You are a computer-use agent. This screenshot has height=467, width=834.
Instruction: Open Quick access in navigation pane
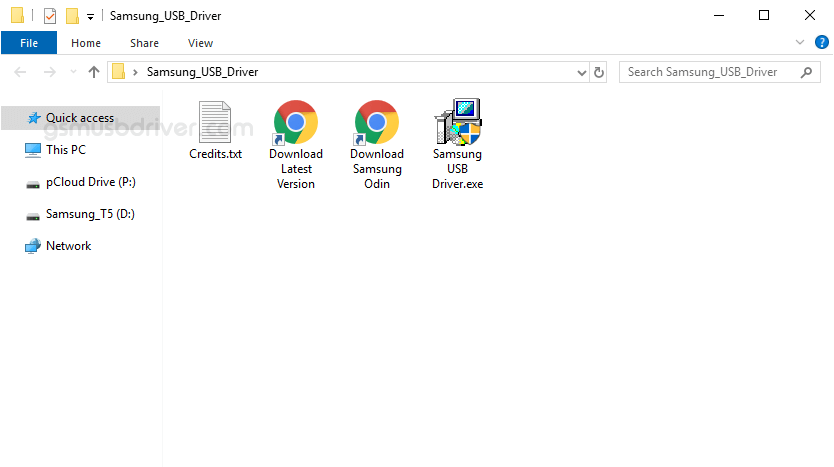(x=80, y=118)
